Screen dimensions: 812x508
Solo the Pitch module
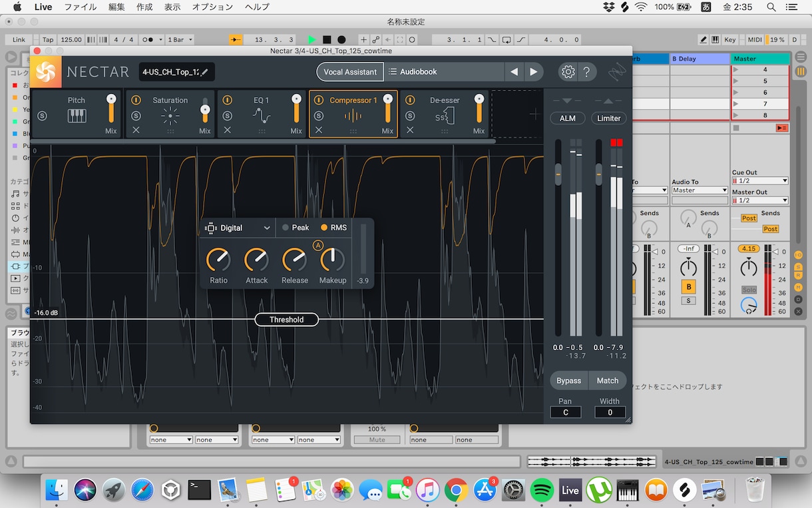[43, 116]
